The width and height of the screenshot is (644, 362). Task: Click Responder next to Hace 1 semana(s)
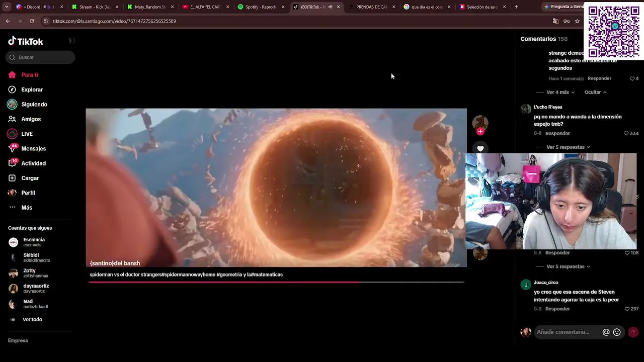[x=599, y=78]
